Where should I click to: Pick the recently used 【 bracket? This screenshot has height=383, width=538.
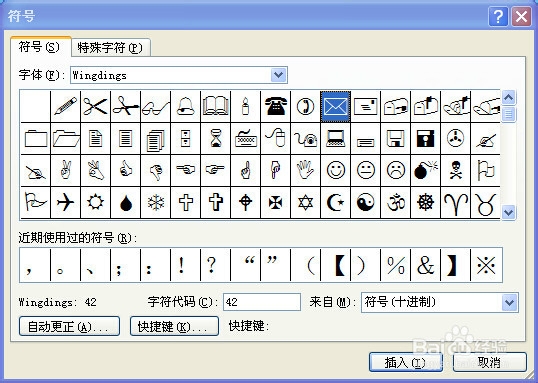(336, 265)
